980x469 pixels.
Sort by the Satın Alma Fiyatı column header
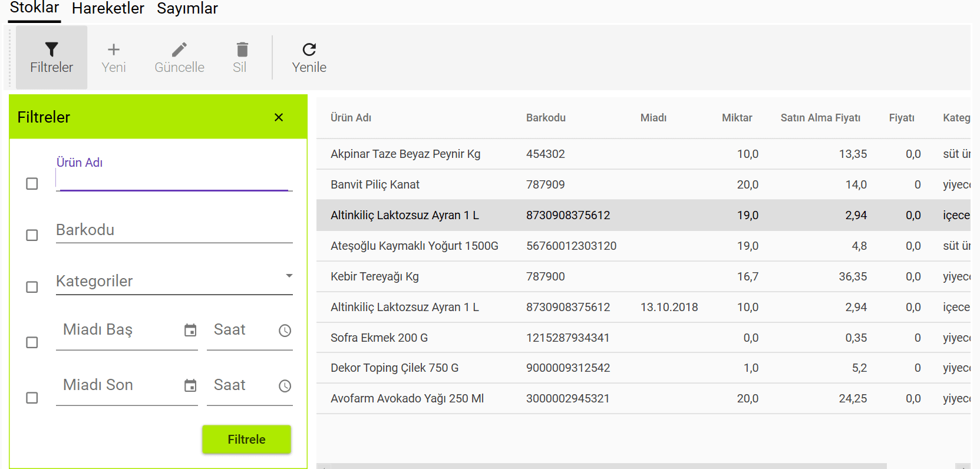click(x=820, y=118)
